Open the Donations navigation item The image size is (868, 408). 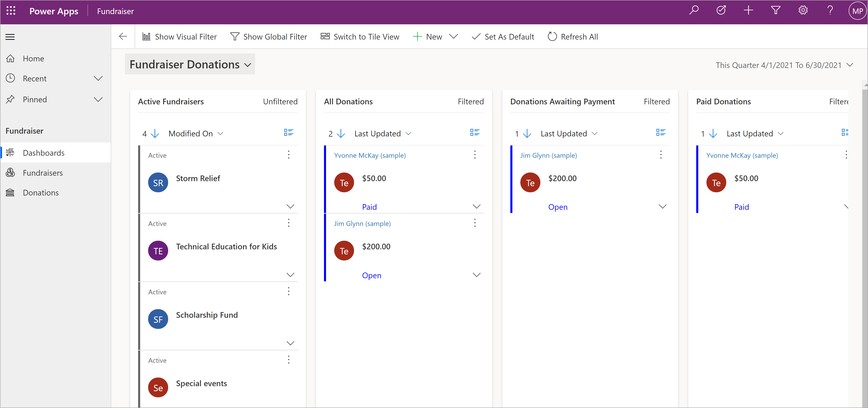pos(40,192)
